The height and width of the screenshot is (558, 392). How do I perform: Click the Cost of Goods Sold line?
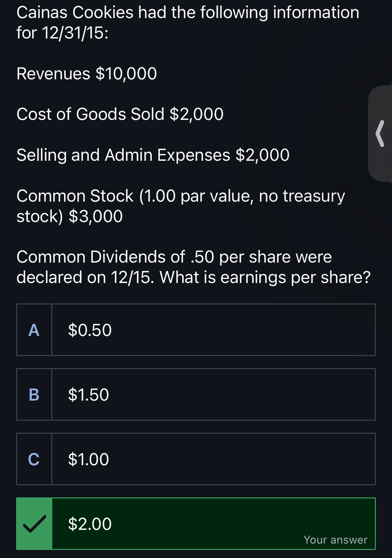120,114
